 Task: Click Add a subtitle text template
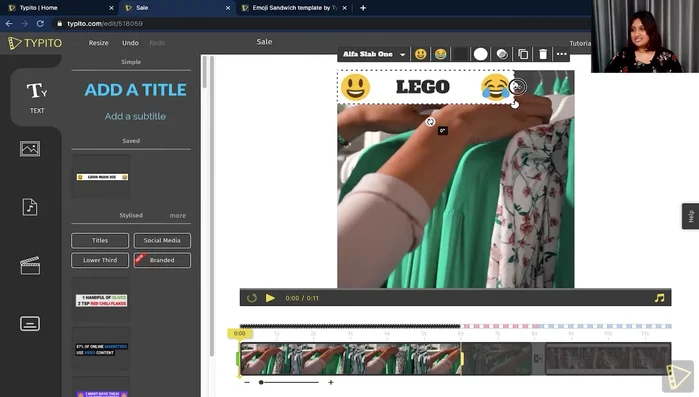135,116
